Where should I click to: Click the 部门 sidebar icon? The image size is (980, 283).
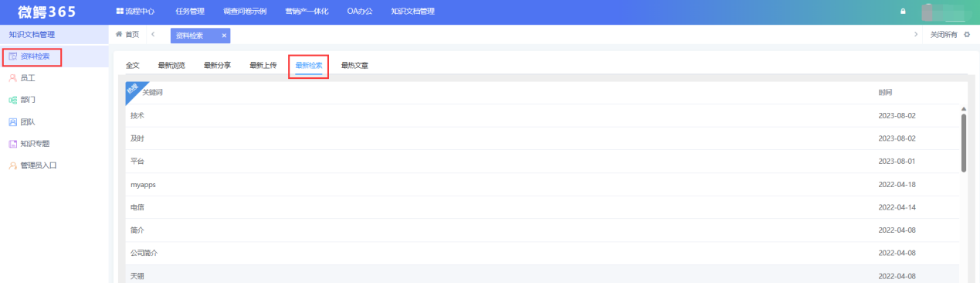12,100
